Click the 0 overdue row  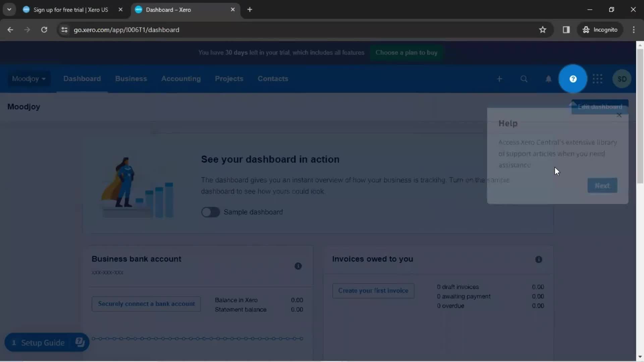490,306
